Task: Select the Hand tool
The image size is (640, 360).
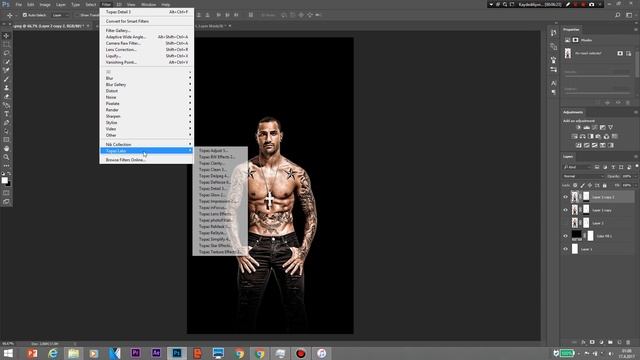Action: 6,149
